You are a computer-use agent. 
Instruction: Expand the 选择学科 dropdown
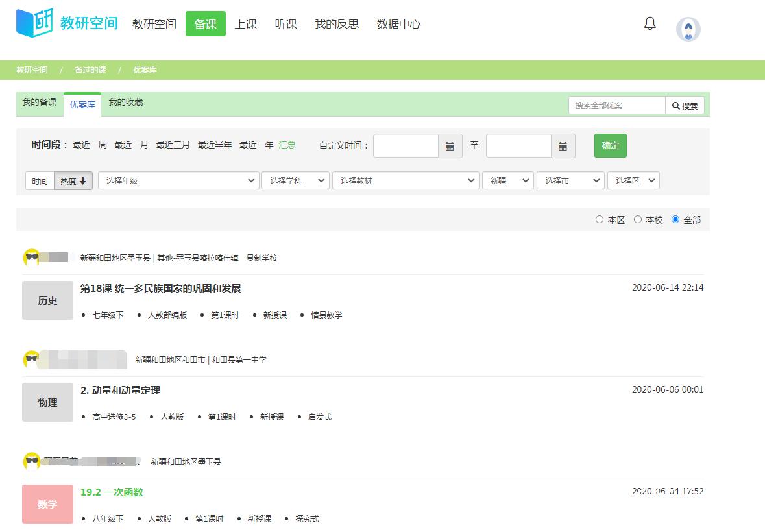[x=295, y=181]
